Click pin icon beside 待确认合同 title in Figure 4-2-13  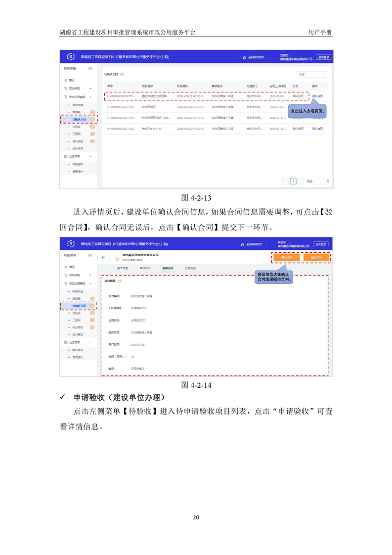coord(122,74)
